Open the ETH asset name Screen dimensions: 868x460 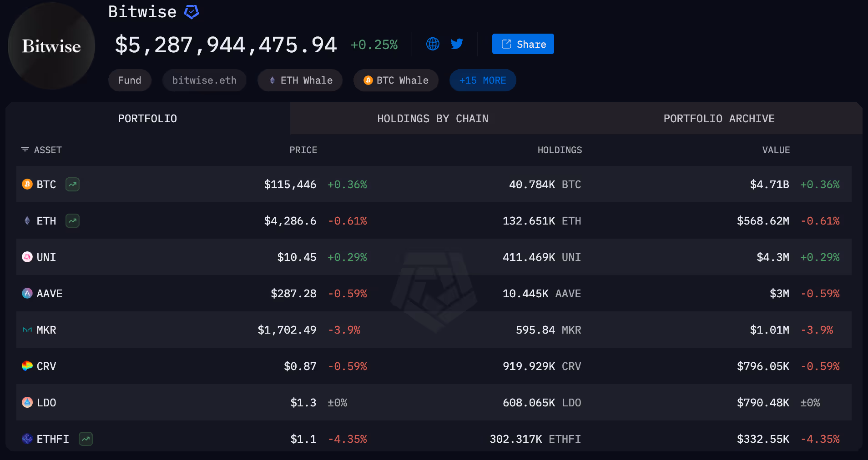coord(46,221)
